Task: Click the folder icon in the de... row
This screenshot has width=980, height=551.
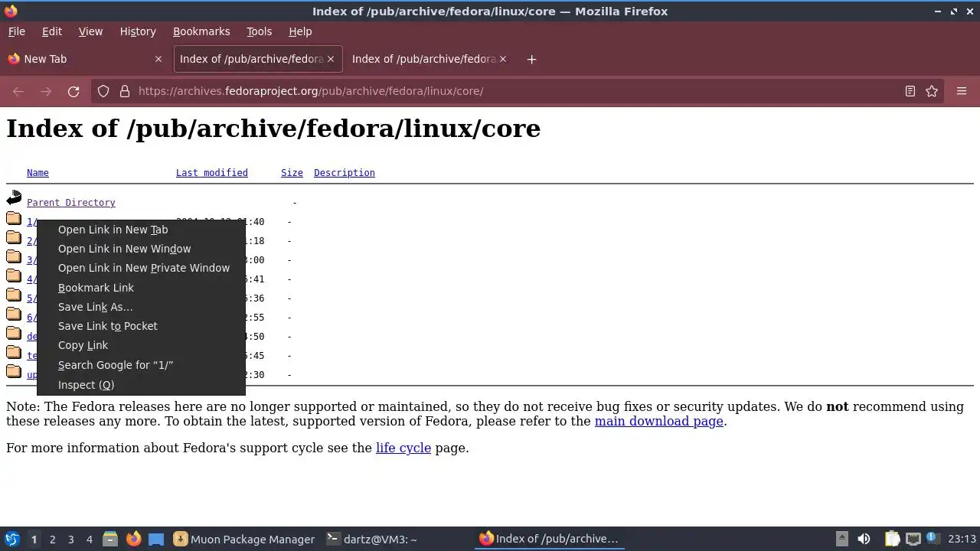Action: [x=14, y=334]
